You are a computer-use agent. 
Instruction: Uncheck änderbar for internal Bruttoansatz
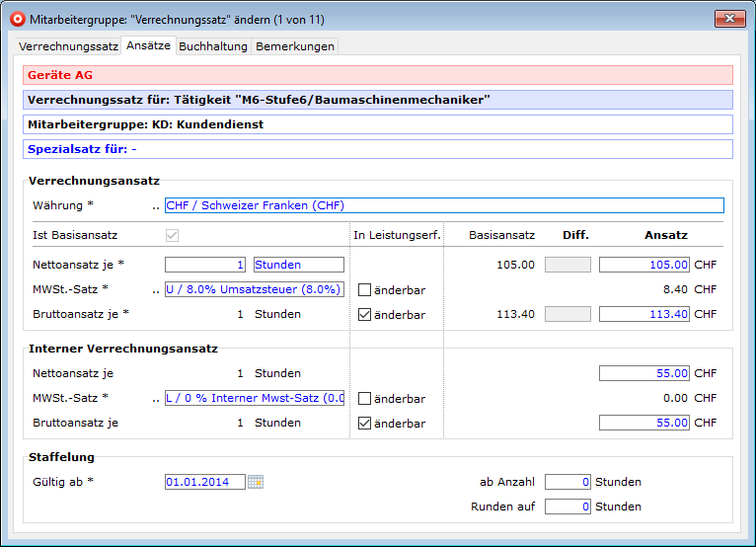click(x=364, y=424)
